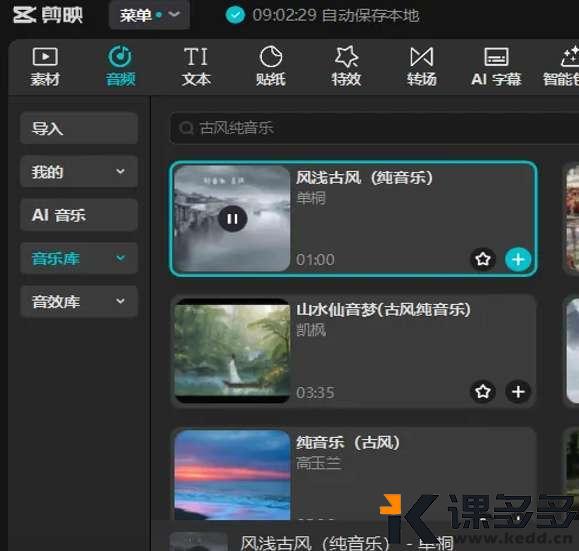Click the 03:35 duration text
579x551 pixels.
click(x=315, y=392)
